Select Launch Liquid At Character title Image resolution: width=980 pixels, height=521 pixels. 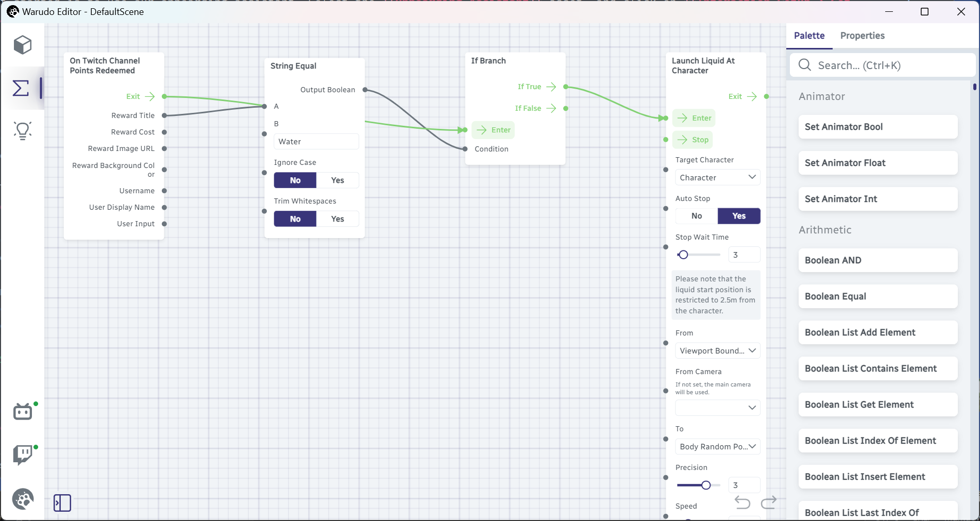click(703, 65)
